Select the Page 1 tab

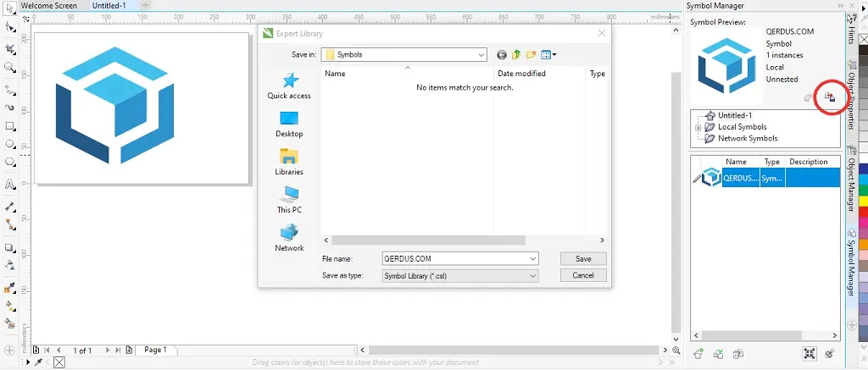[x=155, y=350]
